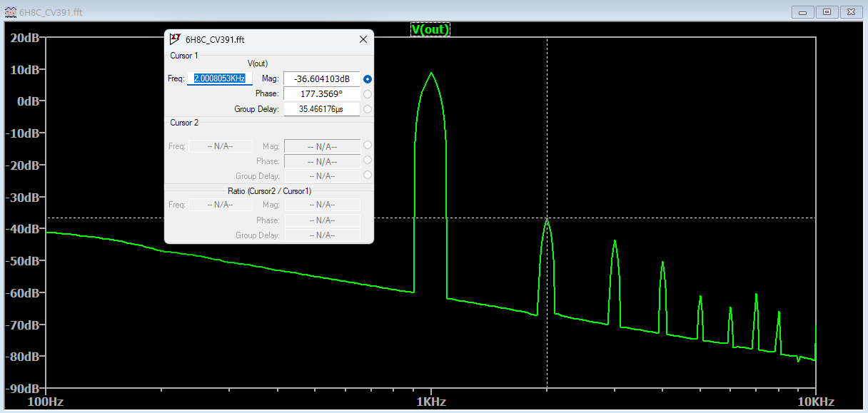Click Cursor 1 Mag value -36.604103dB
The width and height of the screenshot is (868, 413).
(322, 78)
